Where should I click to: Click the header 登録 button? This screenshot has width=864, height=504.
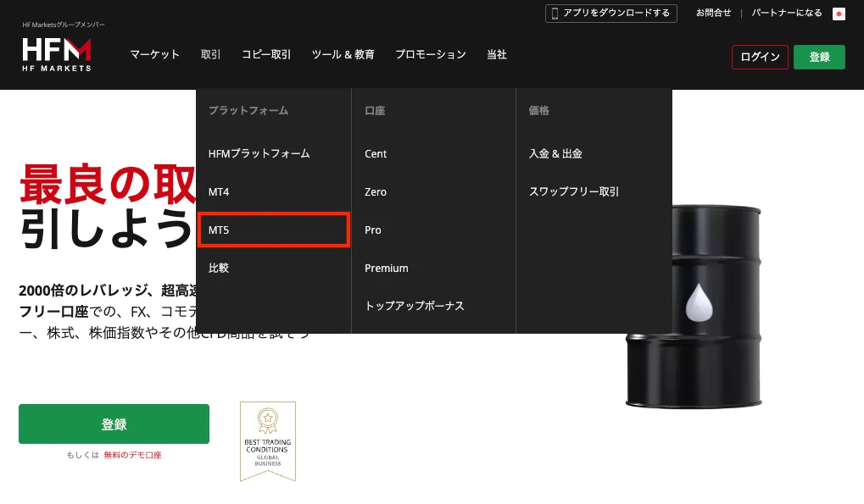click(x=819, y=57)
